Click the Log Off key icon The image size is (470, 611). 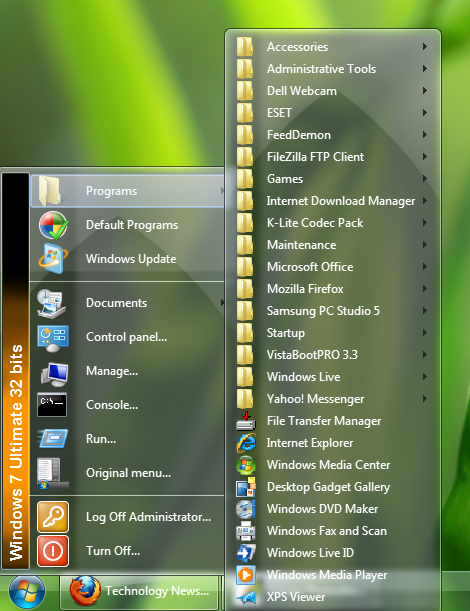(x=53, y=517)
